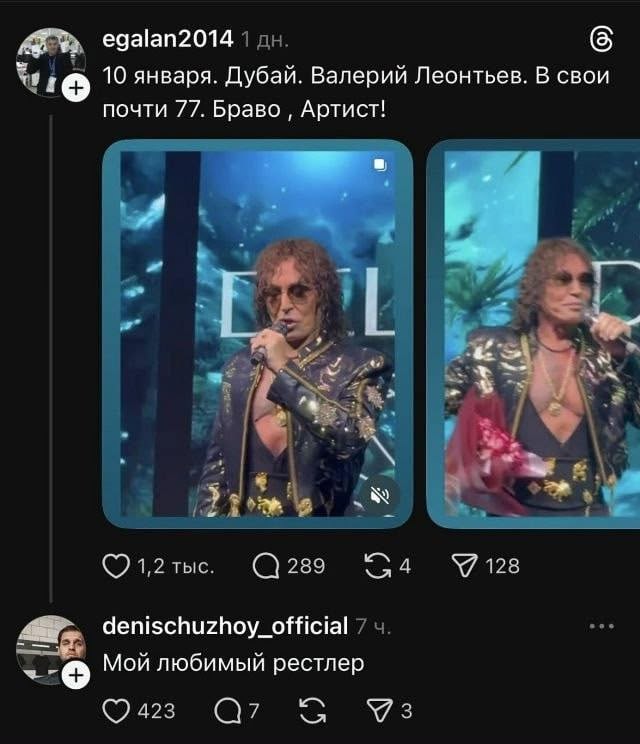Open egalan2014 profile username
This screenshot has width=640, height=744.
pos(168,40)
